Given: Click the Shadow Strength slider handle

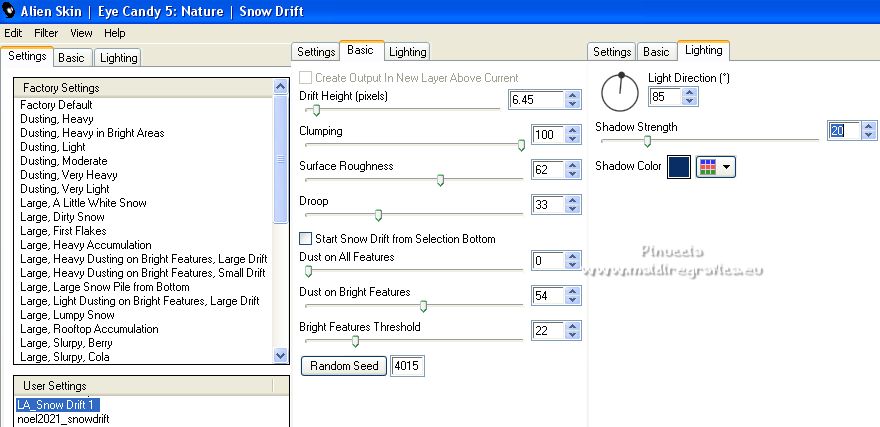Looking at the screenshot, I should point(647,141).
